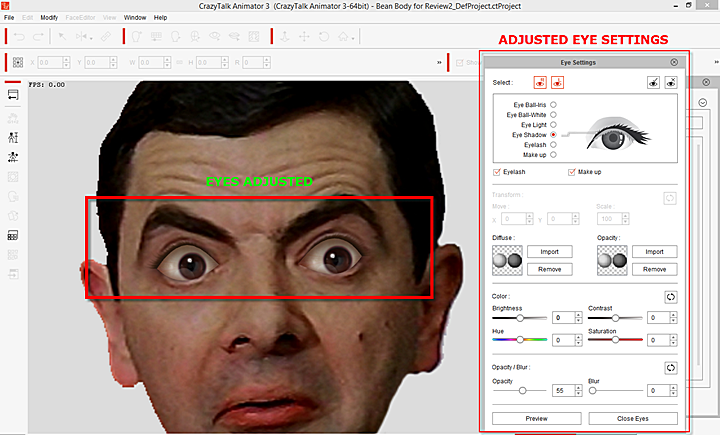Expand the toolbar overflow chevron

[x=441, y=64]
